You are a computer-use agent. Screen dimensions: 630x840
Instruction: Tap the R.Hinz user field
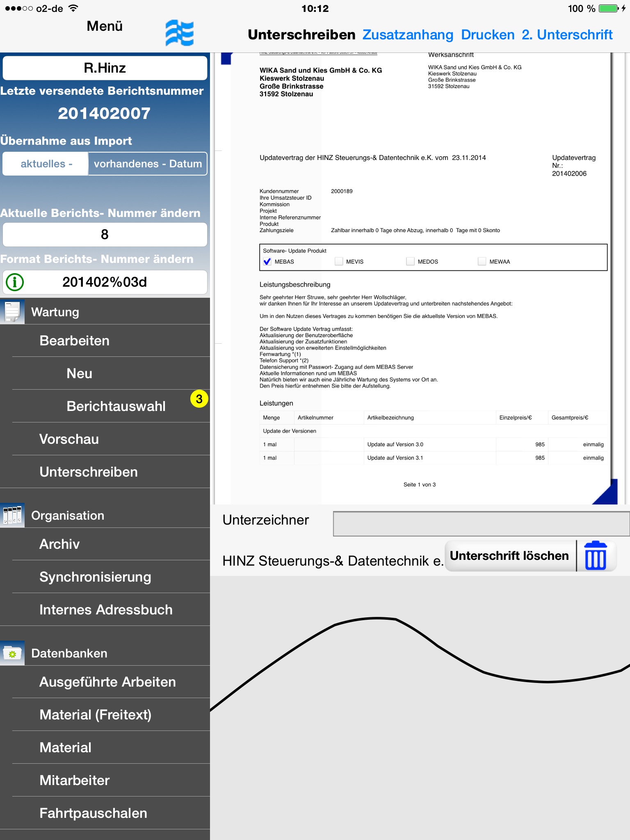click(105, 68)
